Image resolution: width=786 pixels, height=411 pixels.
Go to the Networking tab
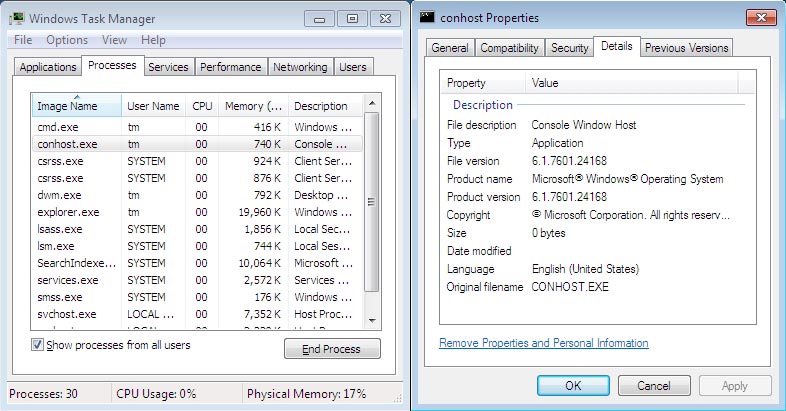(300, 67)
